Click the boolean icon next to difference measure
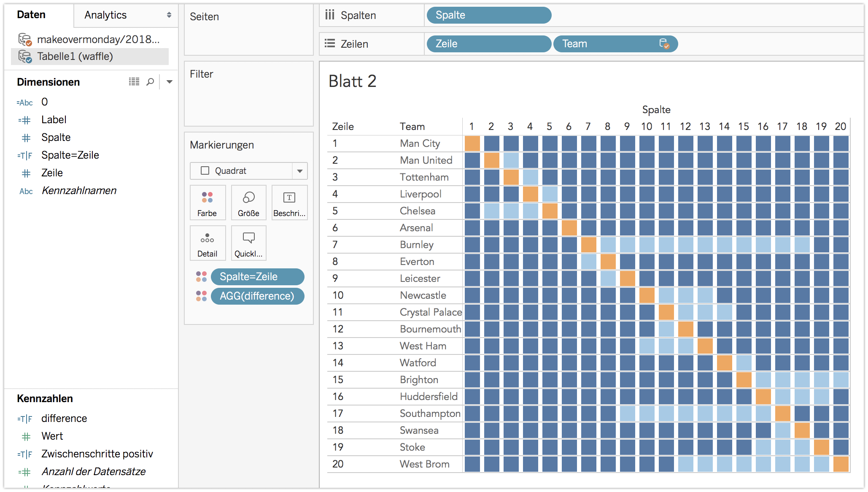The width and height of the screenshot is (868, 492). 24,419
